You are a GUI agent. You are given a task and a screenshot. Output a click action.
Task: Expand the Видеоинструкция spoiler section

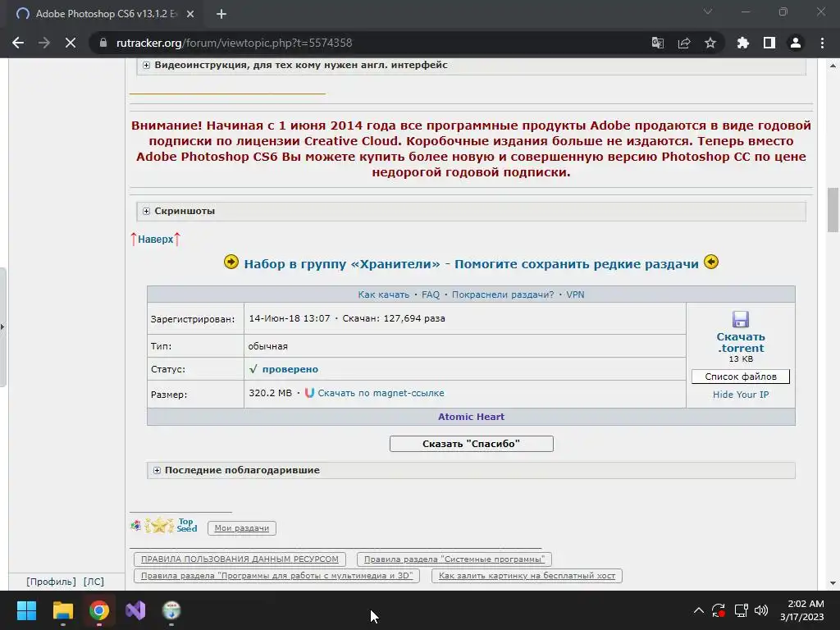pyautogui.click(x=471, y=65)
